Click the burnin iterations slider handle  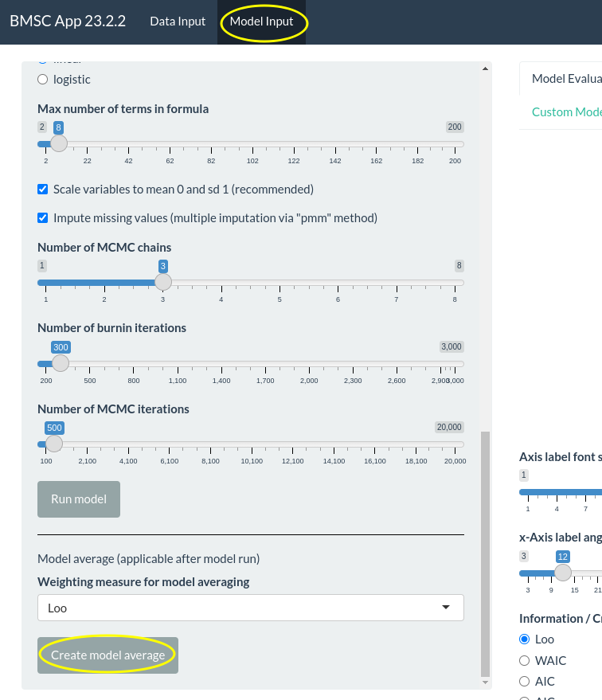click(60, 363)
